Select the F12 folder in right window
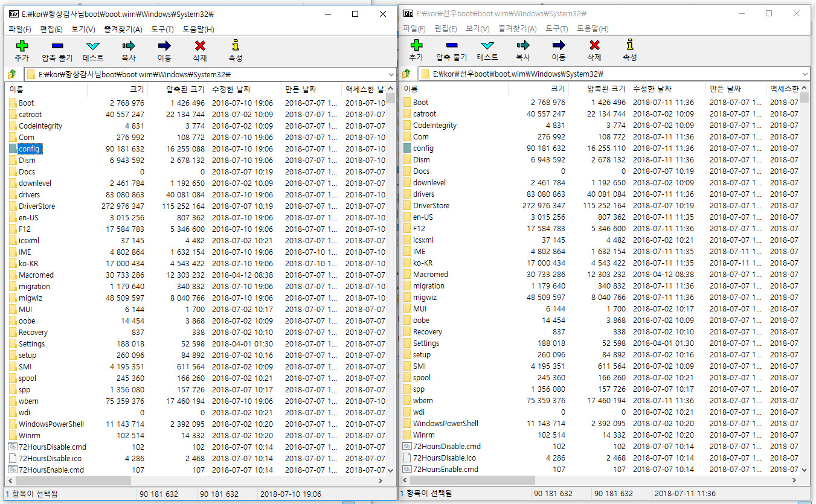The image size is (816, 504). pyautogui.click(x=419, y=228)
